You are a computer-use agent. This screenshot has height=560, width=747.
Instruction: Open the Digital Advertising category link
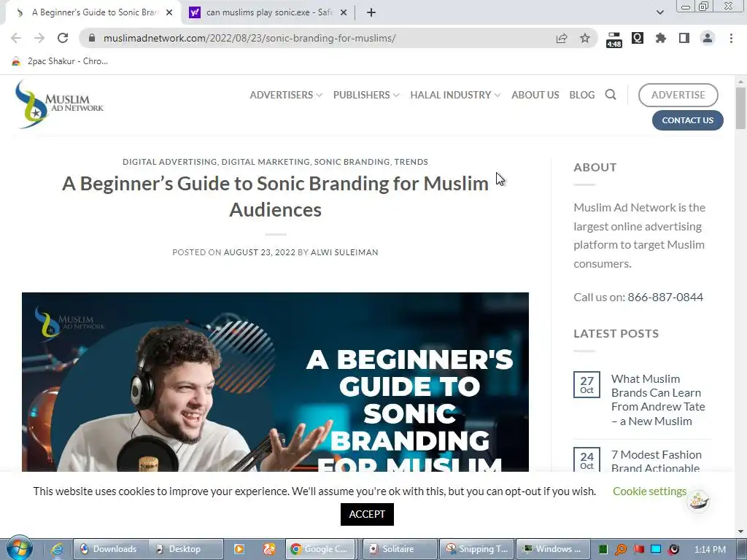click(169, 162)
